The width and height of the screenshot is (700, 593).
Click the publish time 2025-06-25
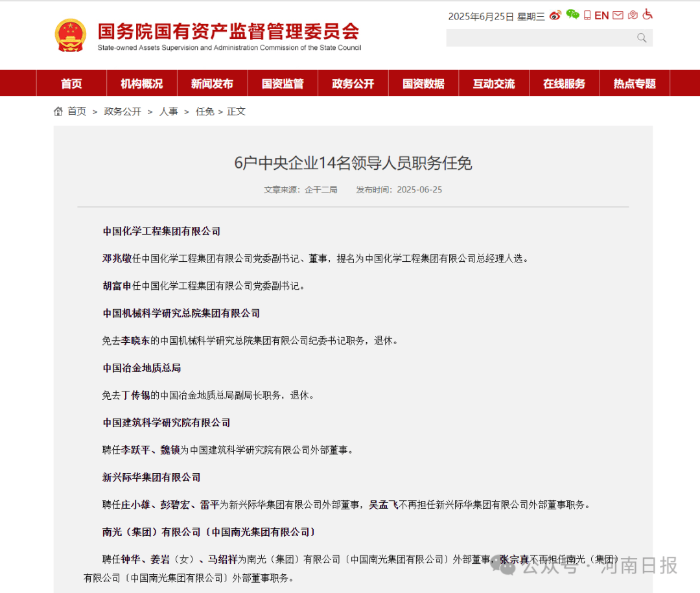pyautogui.click(x=419, y=190)
